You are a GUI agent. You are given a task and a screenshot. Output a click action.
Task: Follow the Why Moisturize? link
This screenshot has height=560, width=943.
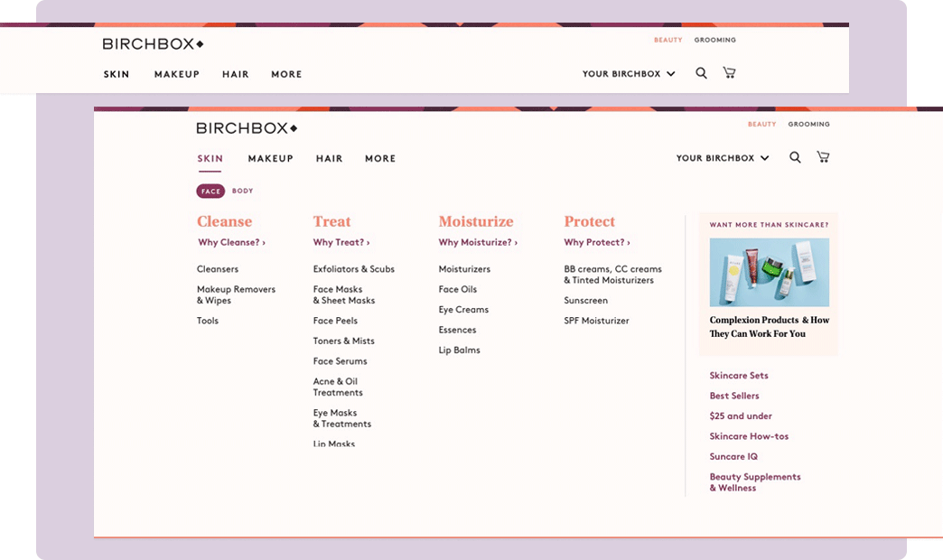478,242
